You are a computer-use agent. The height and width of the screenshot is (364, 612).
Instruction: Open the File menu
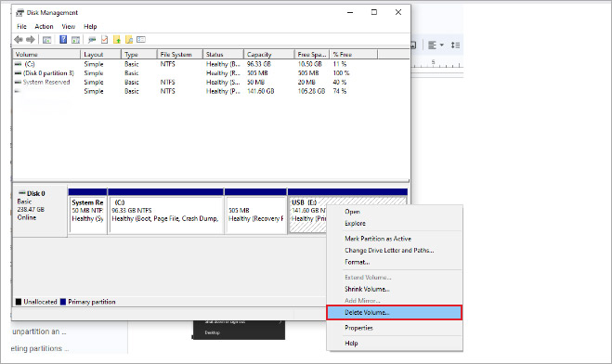[x=21, y=27]
